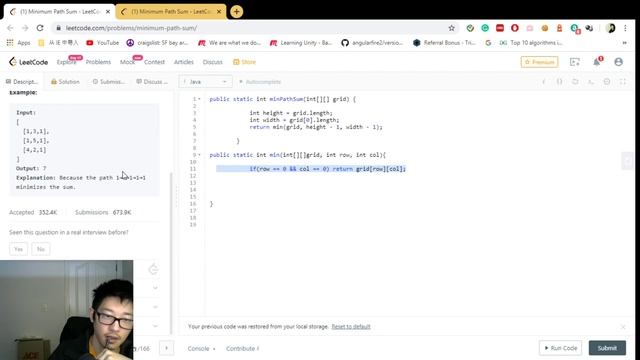Toggle the Autocomplete option
The image size is (640, 360).
coord(260,82)
